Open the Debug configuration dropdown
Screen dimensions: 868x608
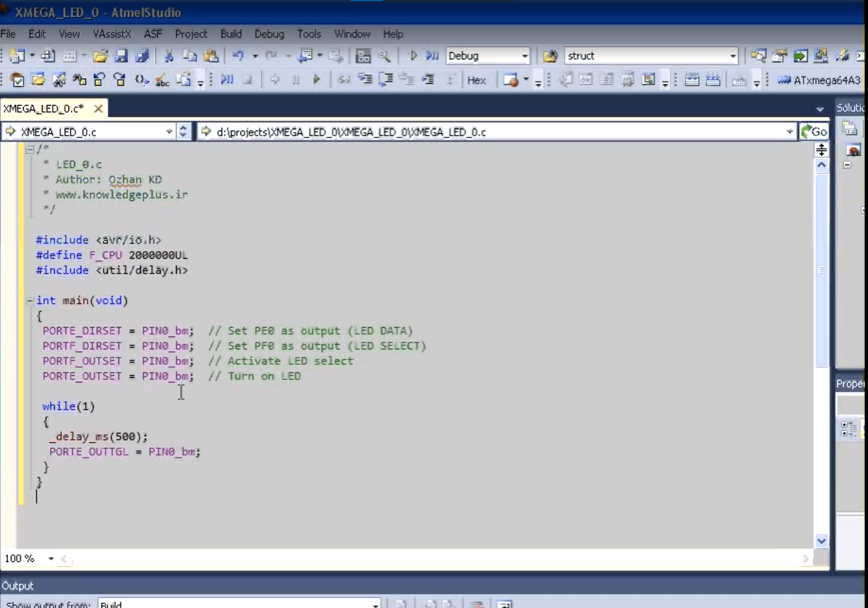point(525,56)
